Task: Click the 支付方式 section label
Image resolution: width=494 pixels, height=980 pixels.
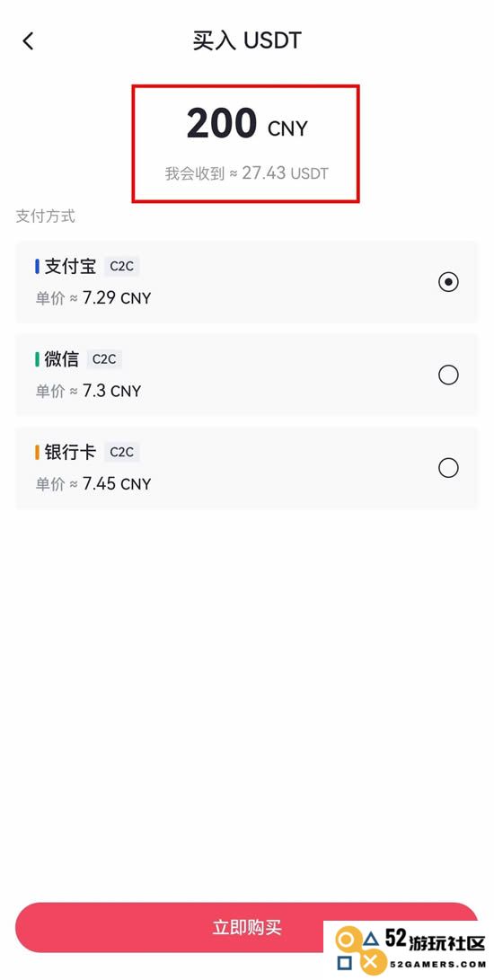Action: tap(46, 216)
